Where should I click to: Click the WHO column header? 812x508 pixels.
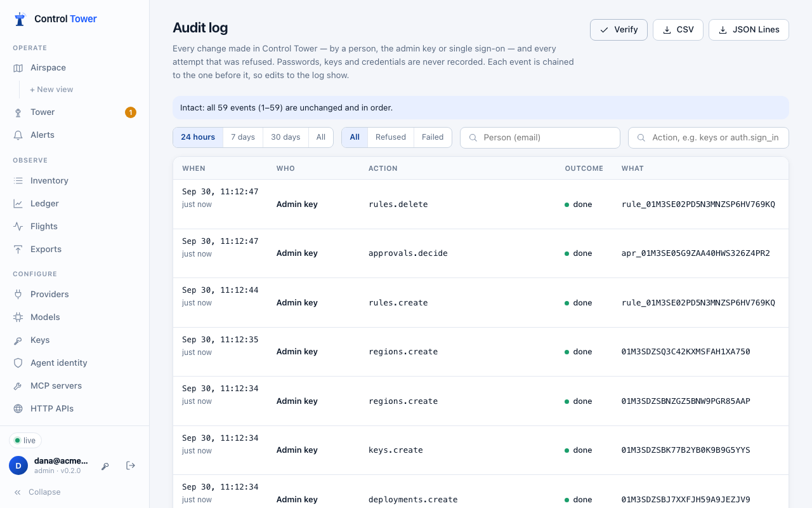285,169
